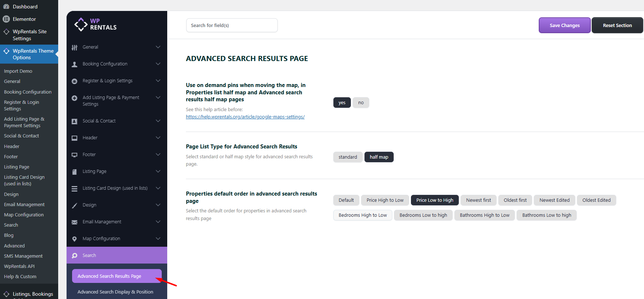Click the Design brush icon
Image resolution: width=644 pixels, height=299 pixels.
pos(75,205)
